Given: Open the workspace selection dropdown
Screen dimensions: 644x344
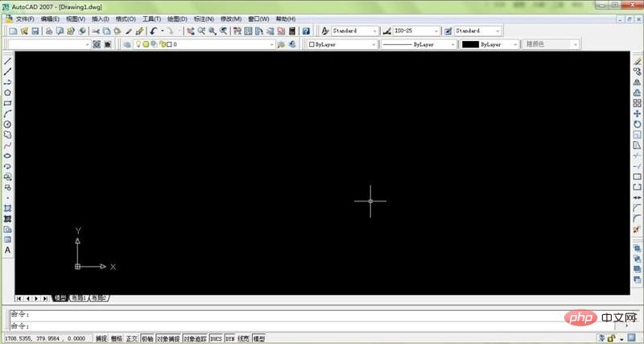Looking at the screenshot, I should pos(48,44).
